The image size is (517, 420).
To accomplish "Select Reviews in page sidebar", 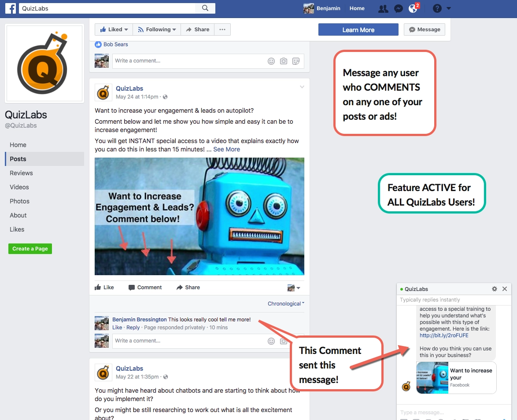I will coord(21,173).
